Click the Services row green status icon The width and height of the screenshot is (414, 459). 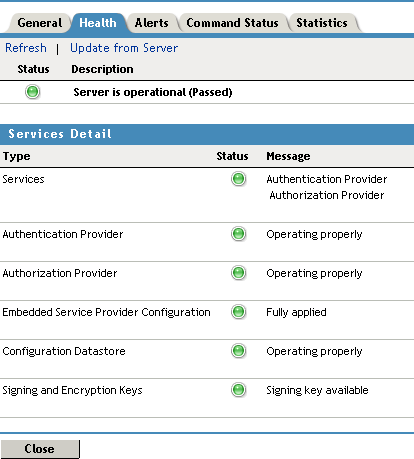coord(238,179)
